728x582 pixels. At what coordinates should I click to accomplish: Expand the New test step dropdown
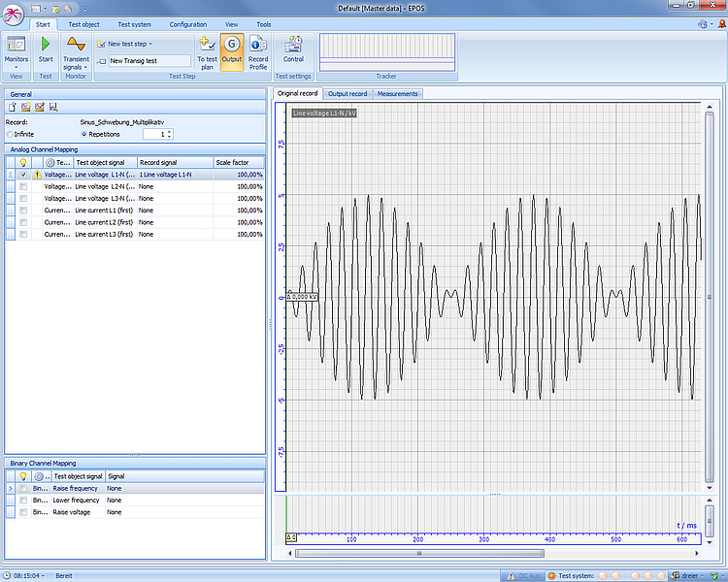click(x=149, y=44)
